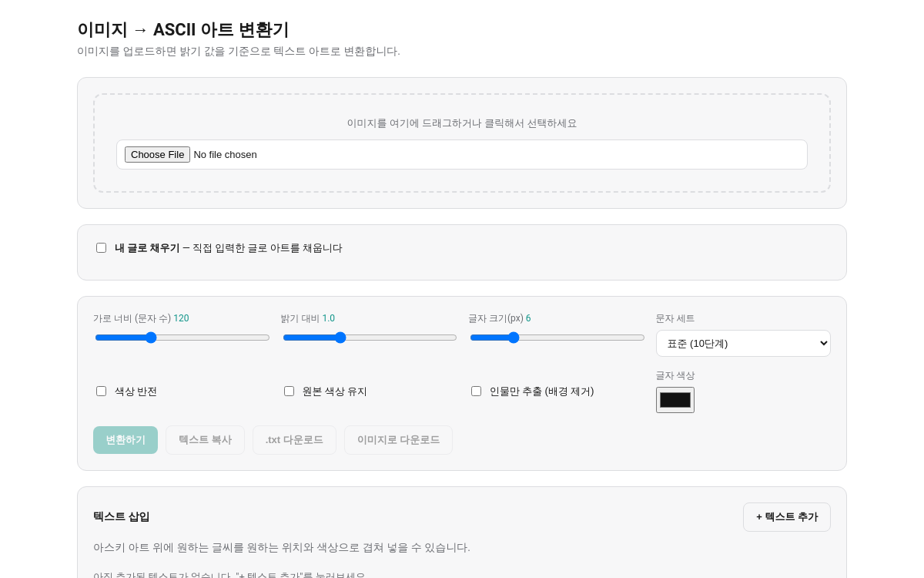Enable the 내 글로 채우기 checkbox
Screen dimensions: 924x578
(101, 248)
